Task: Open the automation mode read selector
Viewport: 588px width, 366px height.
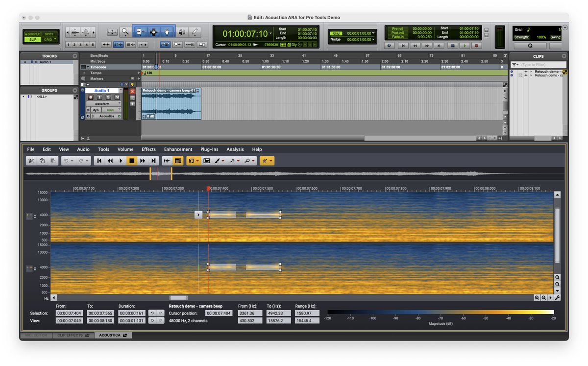Action: pos(112,110)
